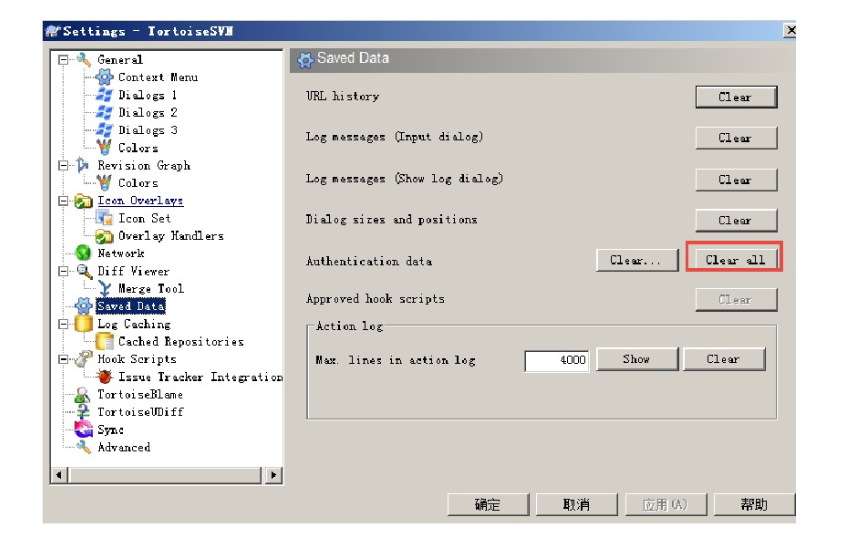This screenshot has width=844, height=537.
Task: Select Advanced settings entry
Action: pyautogui.click(x=124, y=447)
